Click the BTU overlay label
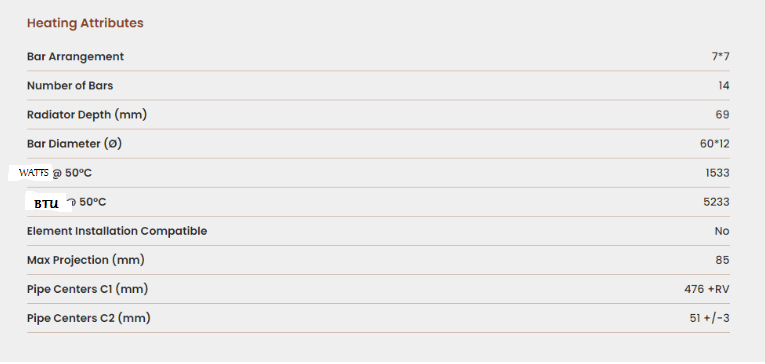765x364 pixels. pos(47,203)
